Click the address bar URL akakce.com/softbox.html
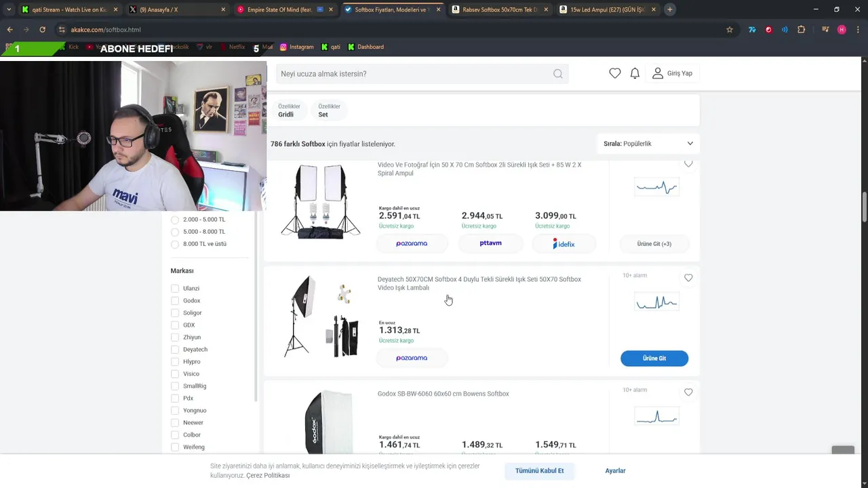 pyautogui.click(x=106, y=30)
